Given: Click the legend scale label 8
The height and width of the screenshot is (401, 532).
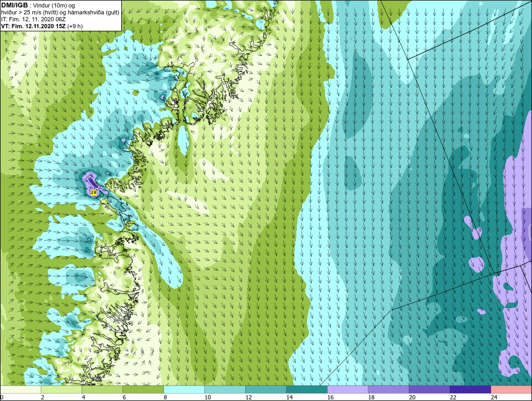Looking at the screenshot, I should (x=165, y=397).
